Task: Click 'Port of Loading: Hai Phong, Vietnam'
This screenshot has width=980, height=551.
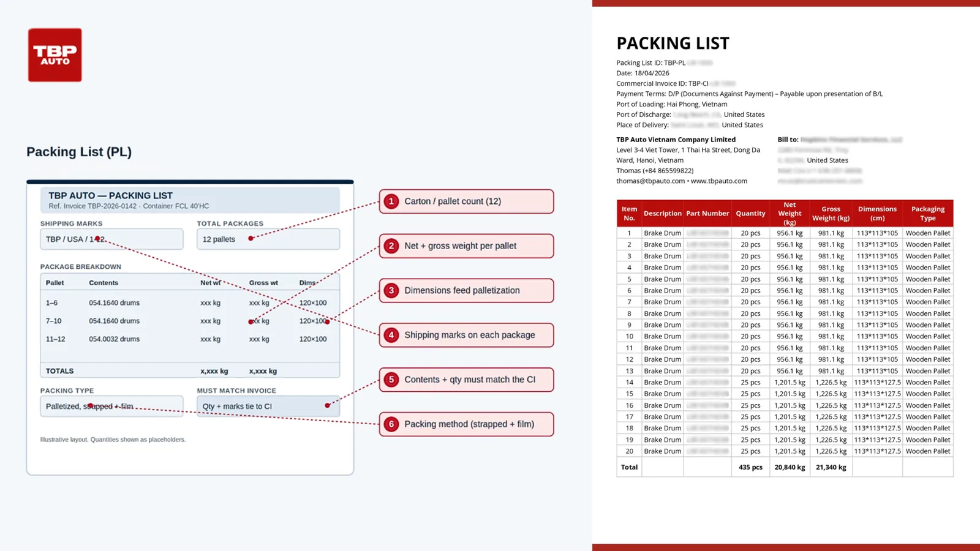Action: coord(672,105)
